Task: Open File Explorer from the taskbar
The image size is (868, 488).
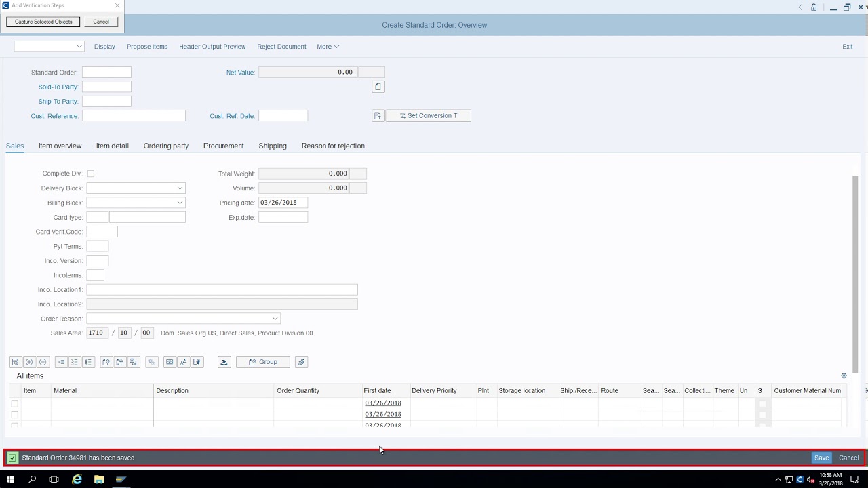Action: (99, 479)
